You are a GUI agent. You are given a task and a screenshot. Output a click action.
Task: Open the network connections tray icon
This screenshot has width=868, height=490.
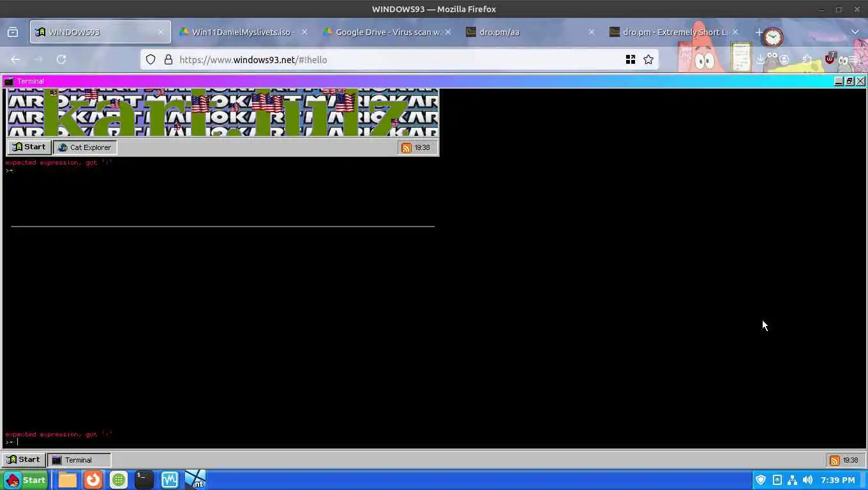click(x=792, y=480)
